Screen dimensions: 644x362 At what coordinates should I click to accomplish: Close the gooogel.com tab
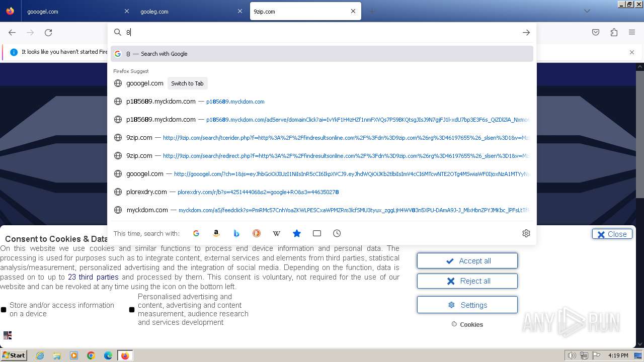tap(127, 11)
